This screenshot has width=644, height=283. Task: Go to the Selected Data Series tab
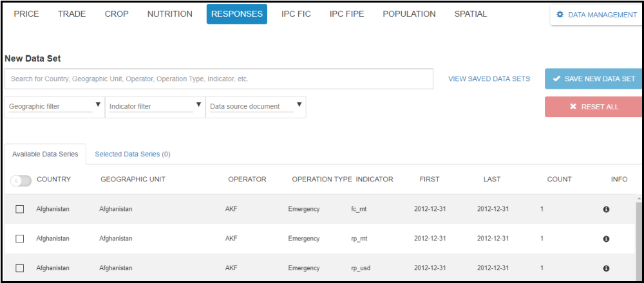(x=132, y=154)
